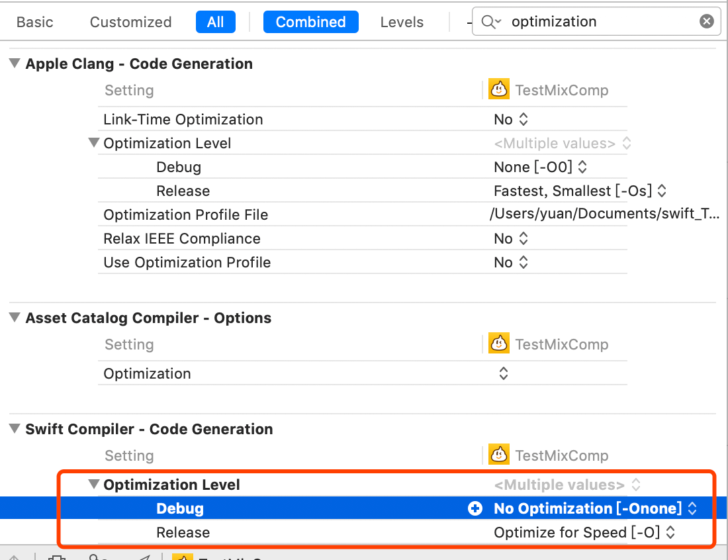Image resolution: width=728 pixels, height=560 pixels.
Task: Switch to Levels view
Action: tap(402, 22)
